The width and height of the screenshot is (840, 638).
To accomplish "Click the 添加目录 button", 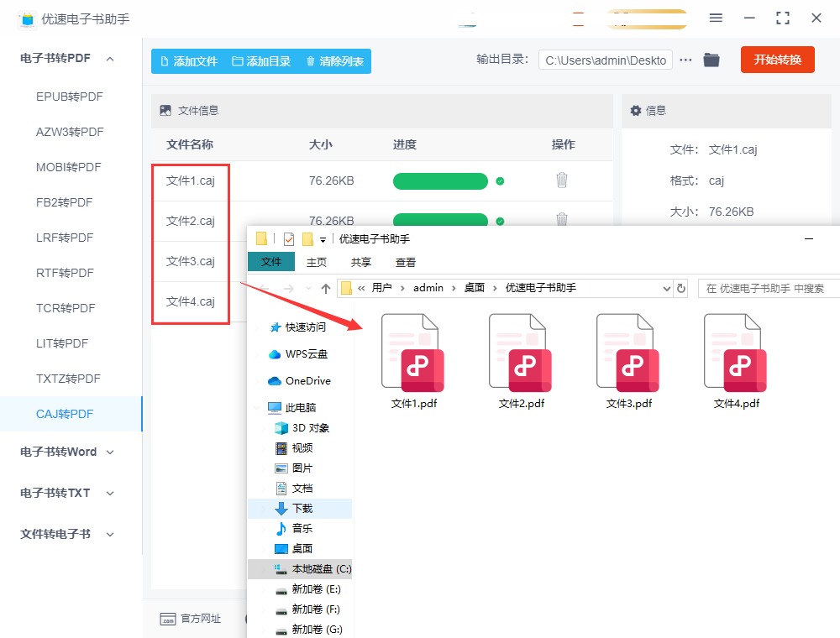I will [261, 61].
